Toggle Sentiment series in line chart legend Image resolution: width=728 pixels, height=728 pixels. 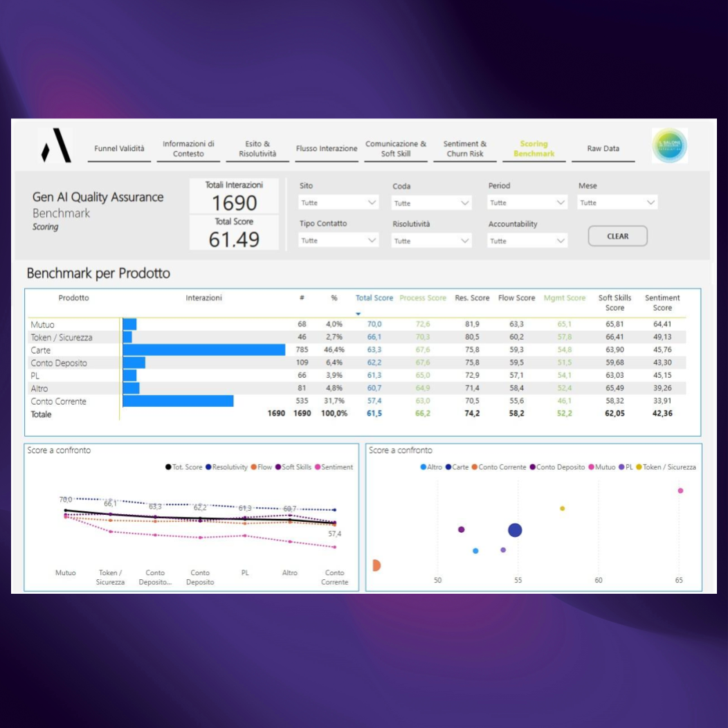(x=336, y=467)
